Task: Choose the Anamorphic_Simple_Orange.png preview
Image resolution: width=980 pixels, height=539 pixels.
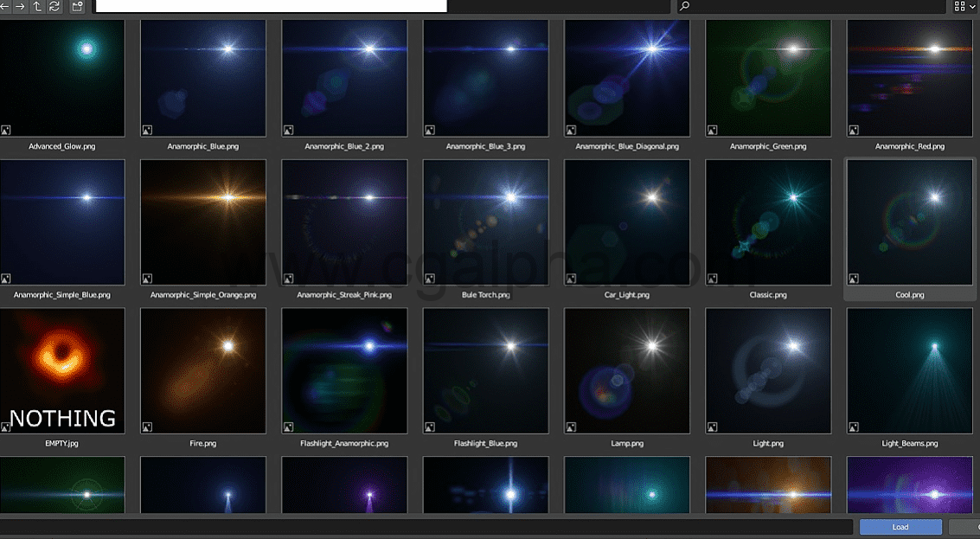Action: [x=203, y=222]
